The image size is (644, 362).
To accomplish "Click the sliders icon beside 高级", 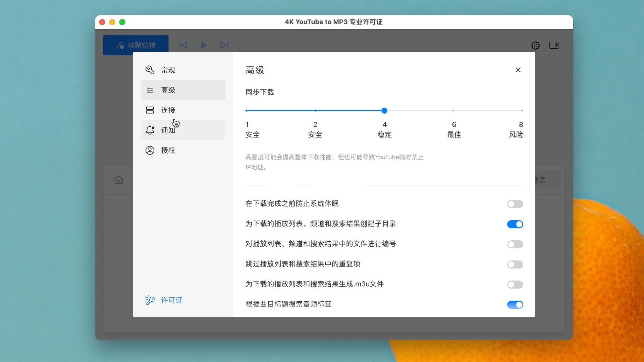I will coord(150,90).
